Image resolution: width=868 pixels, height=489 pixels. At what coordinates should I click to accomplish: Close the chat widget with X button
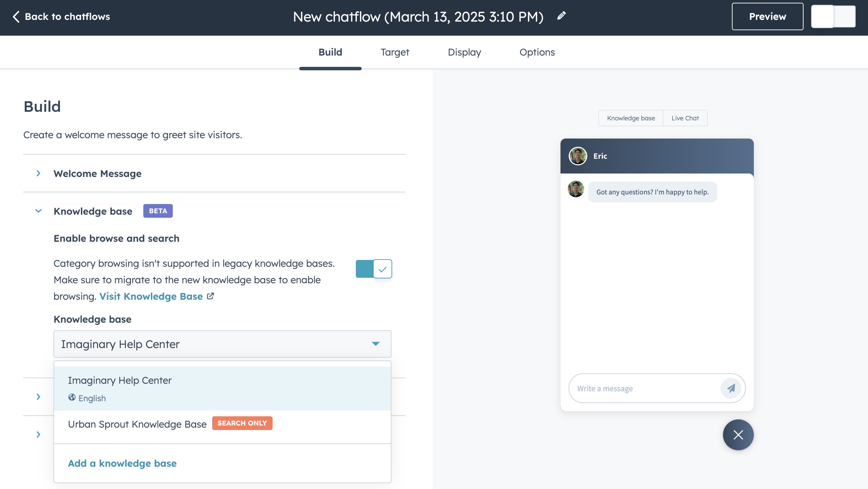(x=738, y=435)
